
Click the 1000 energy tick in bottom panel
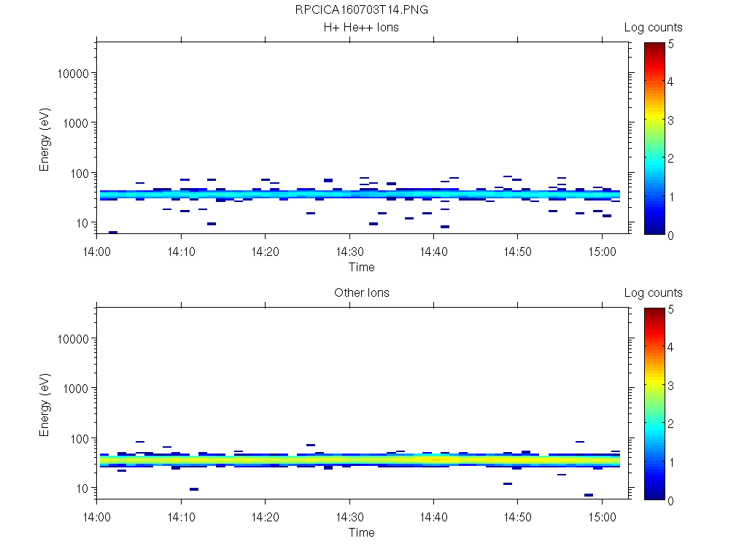[x=76, y=389]
